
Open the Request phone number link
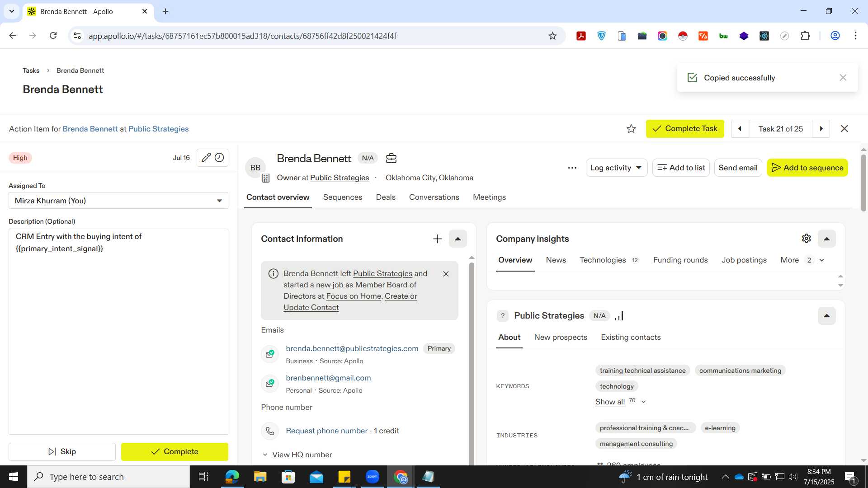pyautogui.click(x=326, y=431)
